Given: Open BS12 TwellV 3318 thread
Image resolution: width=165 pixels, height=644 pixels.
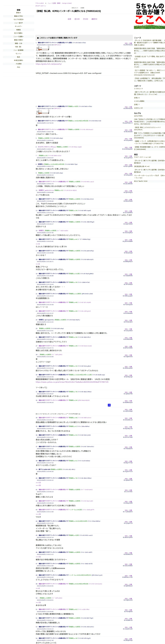Looking at the screenshot, I should (141, 181).
